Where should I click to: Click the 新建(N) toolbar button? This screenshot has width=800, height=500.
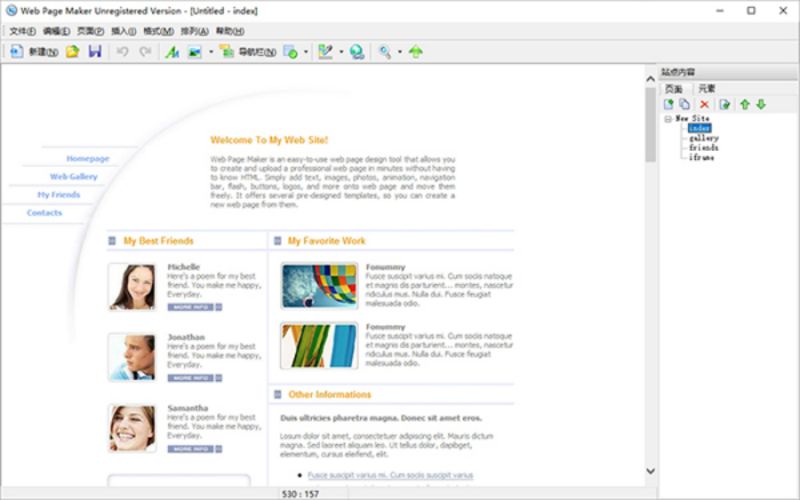pos(33,51)
